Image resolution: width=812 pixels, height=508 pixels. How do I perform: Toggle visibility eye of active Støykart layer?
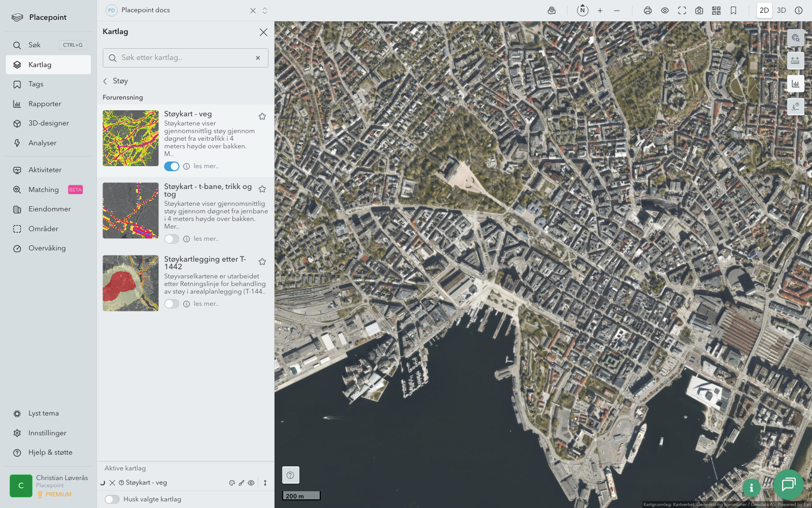point(251,483)
